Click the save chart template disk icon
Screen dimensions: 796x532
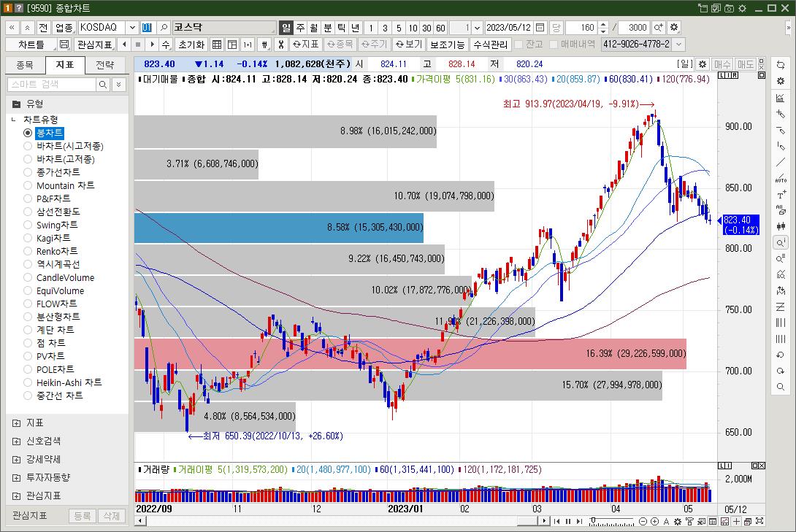pos(64,45)
